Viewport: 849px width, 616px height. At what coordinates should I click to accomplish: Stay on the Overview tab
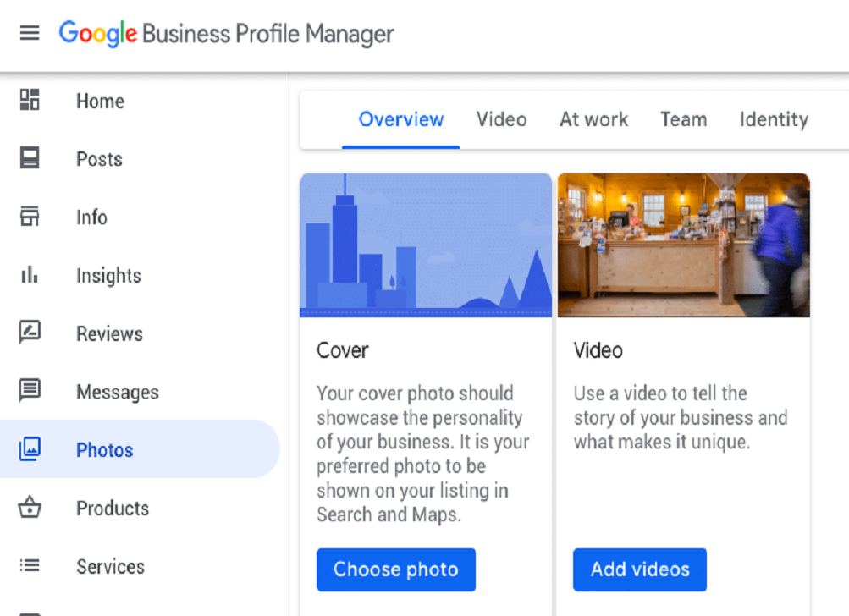pyautogui.click(x=401, y=119)
